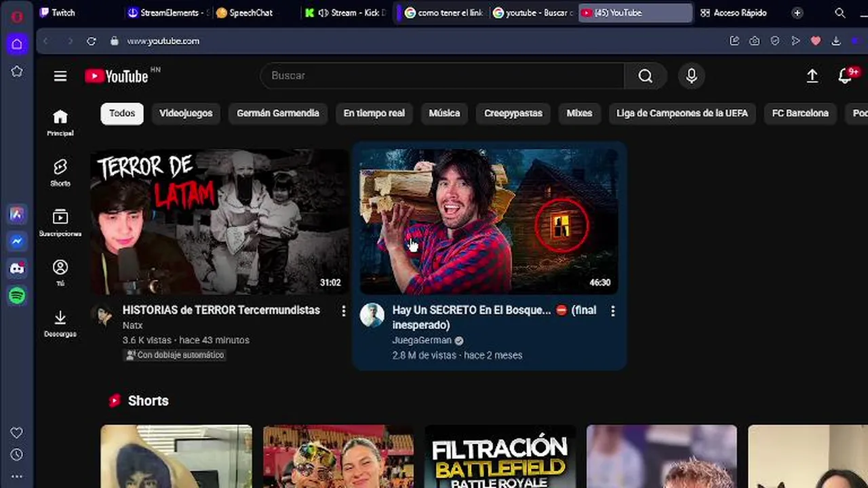Filter feed by Creepypastas chip
868x488 pixels.
[x=513, y=113]
